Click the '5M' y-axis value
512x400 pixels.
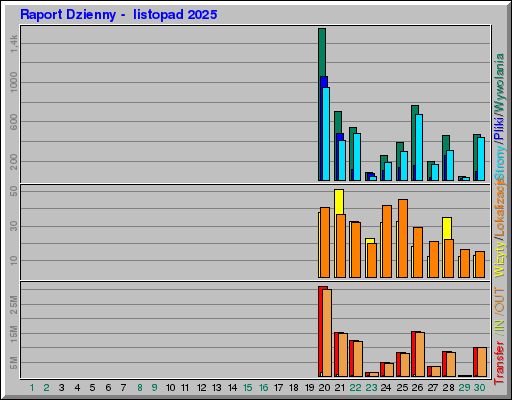14,363
